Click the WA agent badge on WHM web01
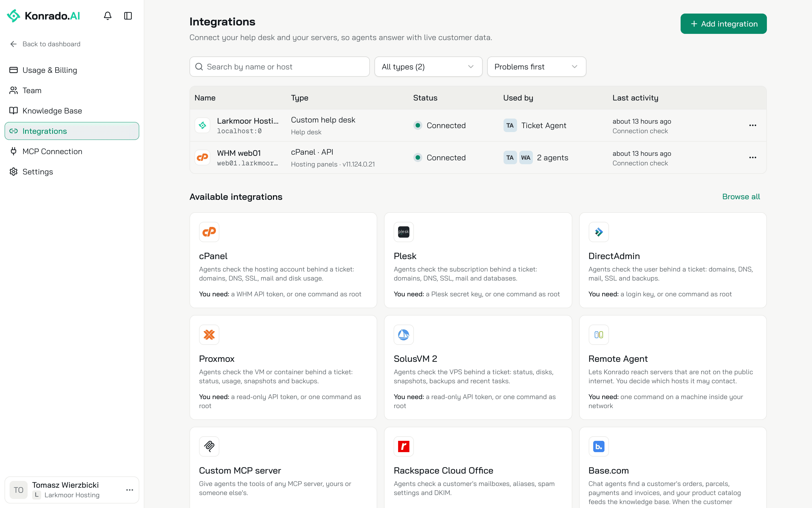The width and height of the screenshot is (812, 508). pyautogui.click(x=526, y=157)
